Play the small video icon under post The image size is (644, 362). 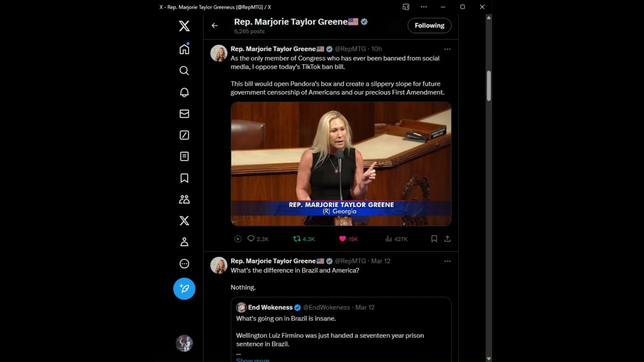(x=237, y=239)
